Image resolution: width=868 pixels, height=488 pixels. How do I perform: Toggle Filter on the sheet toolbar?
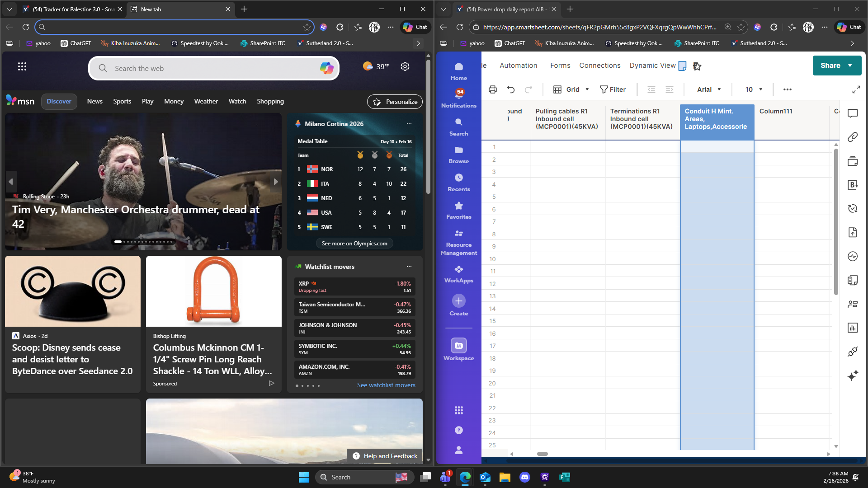[x=613, y=89]
